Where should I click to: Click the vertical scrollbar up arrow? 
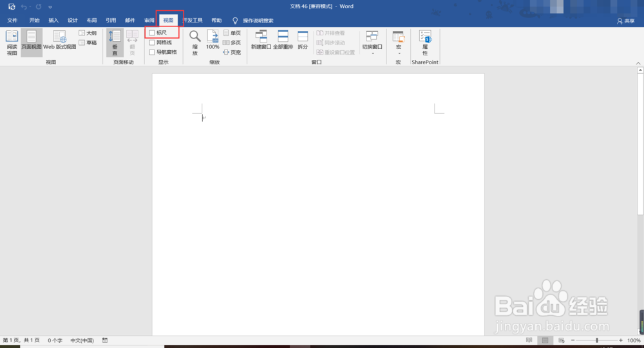click(x=640, y=71)
